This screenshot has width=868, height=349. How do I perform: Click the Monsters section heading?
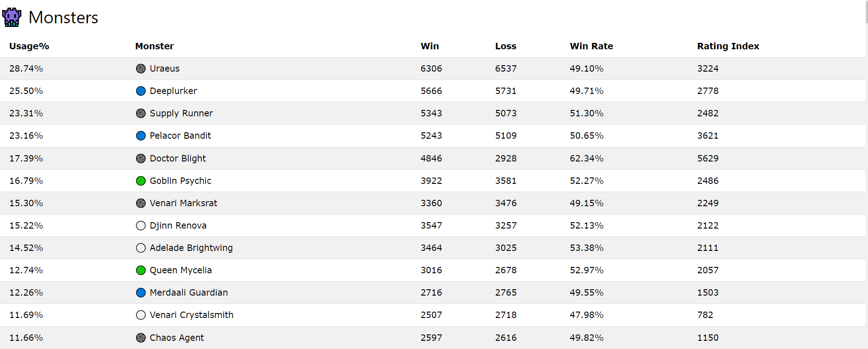63,17
